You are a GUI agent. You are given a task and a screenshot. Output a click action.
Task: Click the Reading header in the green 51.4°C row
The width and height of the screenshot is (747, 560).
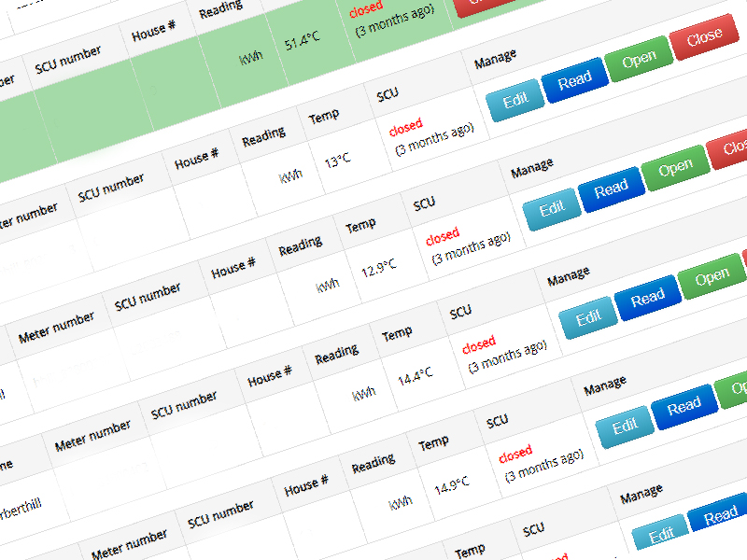(220, 8)
